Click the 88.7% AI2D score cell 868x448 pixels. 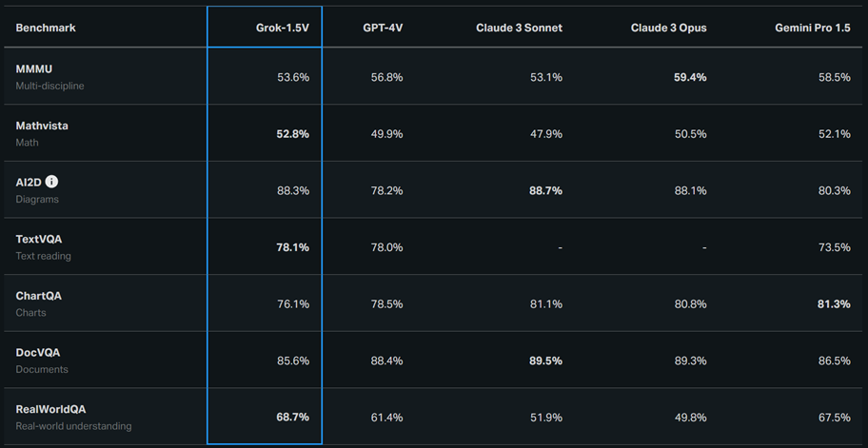click(545, 190)
